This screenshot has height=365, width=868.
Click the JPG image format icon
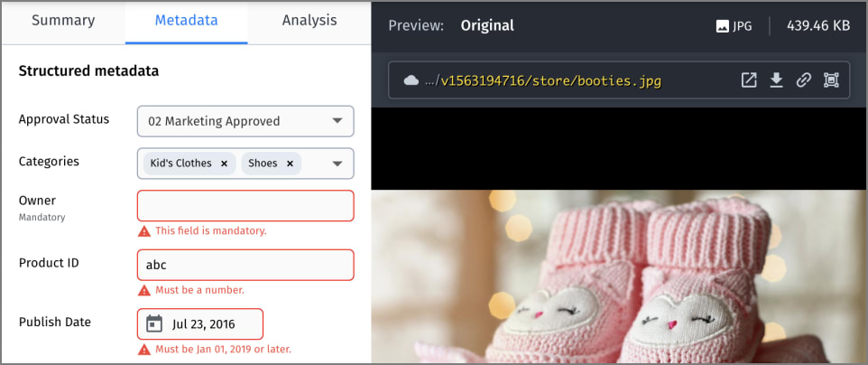coord(723,26)
